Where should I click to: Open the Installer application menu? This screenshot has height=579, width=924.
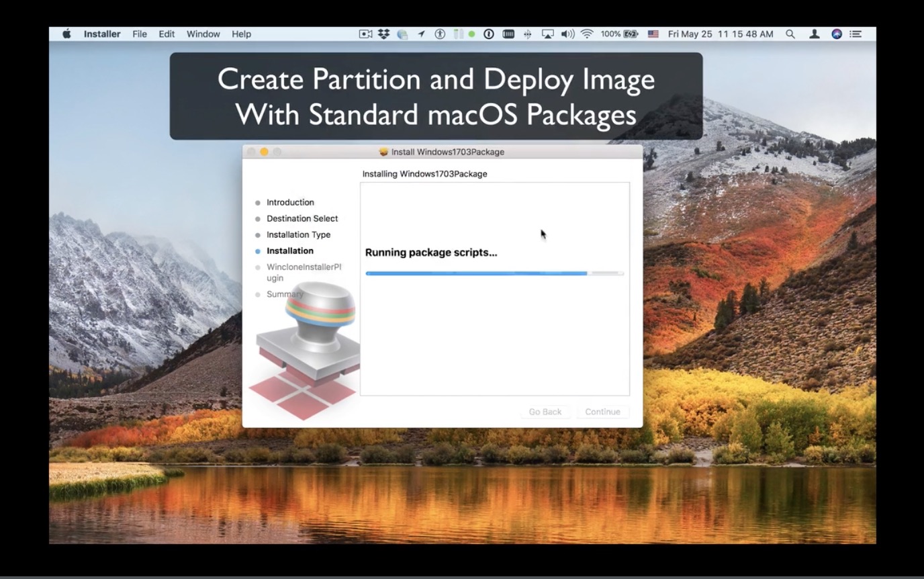click(102, 34)
